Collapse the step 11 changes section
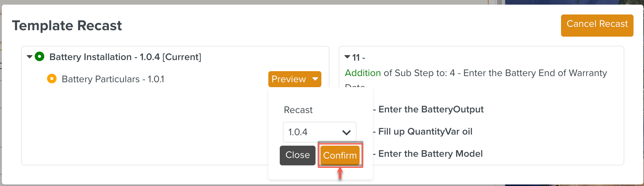The height and width of the screenshot is (186, 644). click(x=347, y=57)
